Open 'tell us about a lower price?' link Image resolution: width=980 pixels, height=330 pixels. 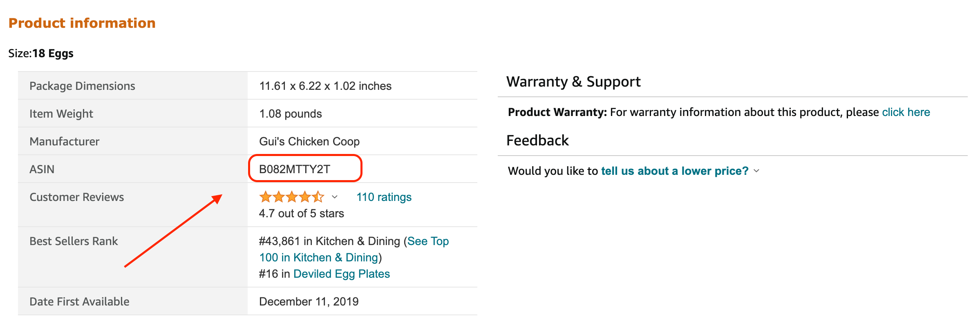click(675, 171)
